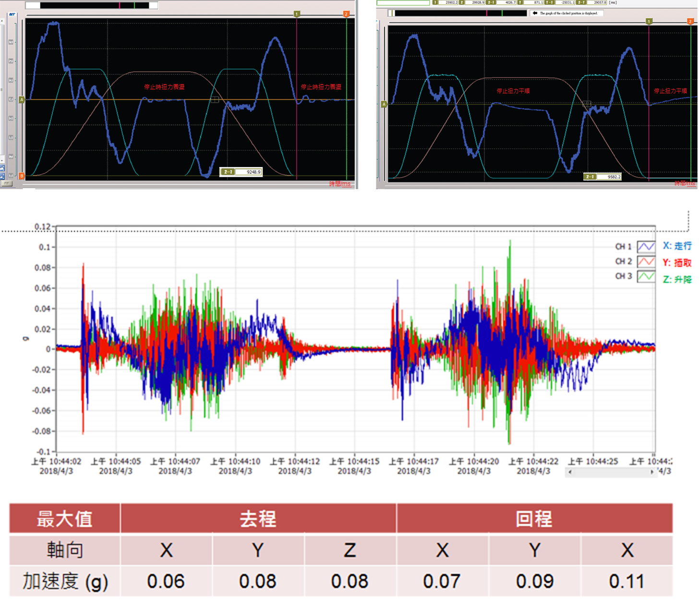Click cursor marker 1 above the left waveform

click(297, 14)
